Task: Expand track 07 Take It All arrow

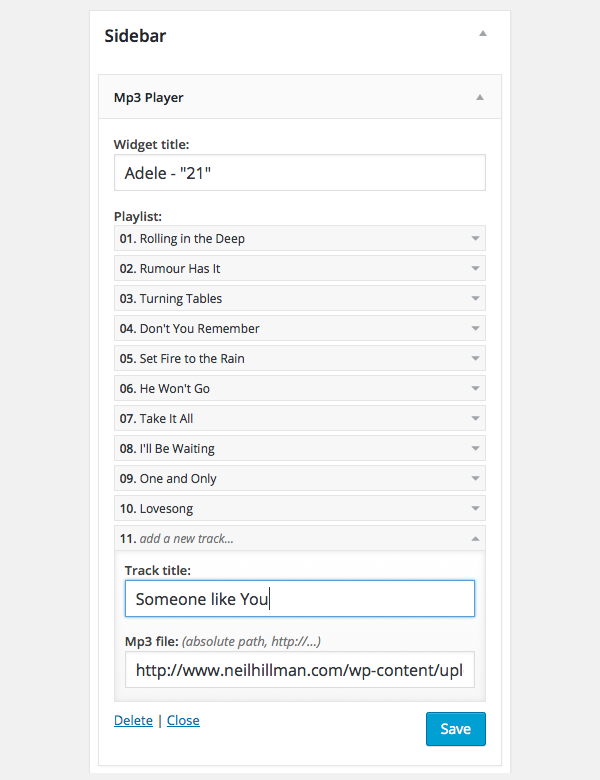Action: click(x=475, y=418)
